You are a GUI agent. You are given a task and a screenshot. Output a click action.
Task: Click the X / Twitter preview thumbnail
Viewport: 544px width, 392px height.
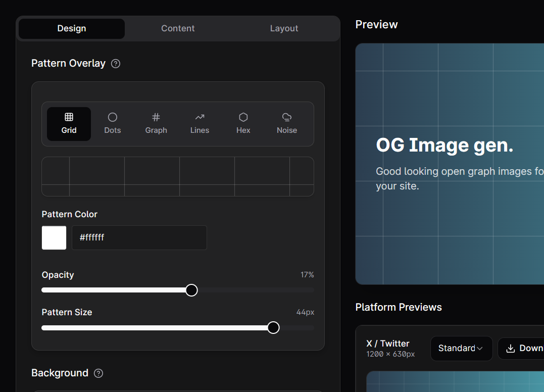point(455,381)
